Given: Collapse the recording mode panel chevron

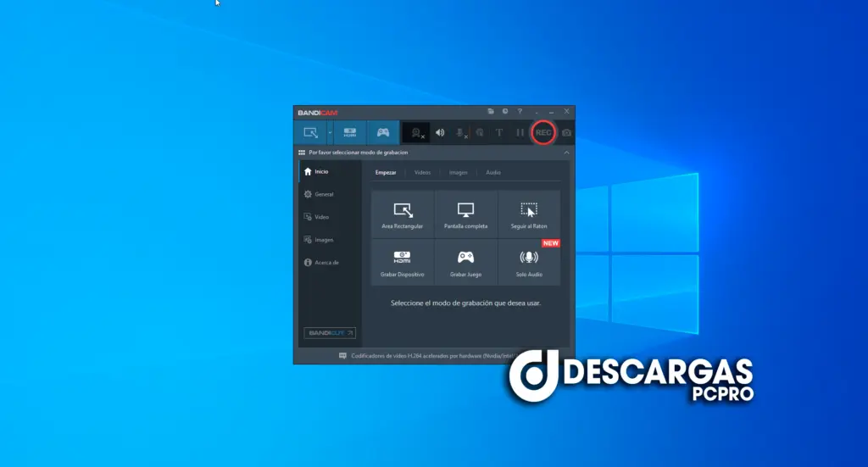Looking at the screenshot, I should (566, 153).
